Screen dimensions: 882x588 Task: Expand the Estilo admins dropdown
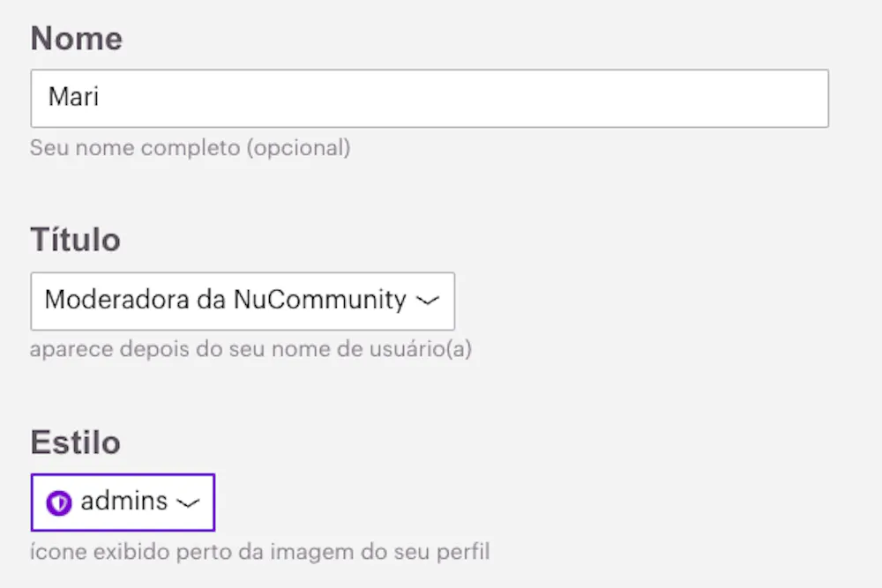pyautogui.click(x=123, y=502)
